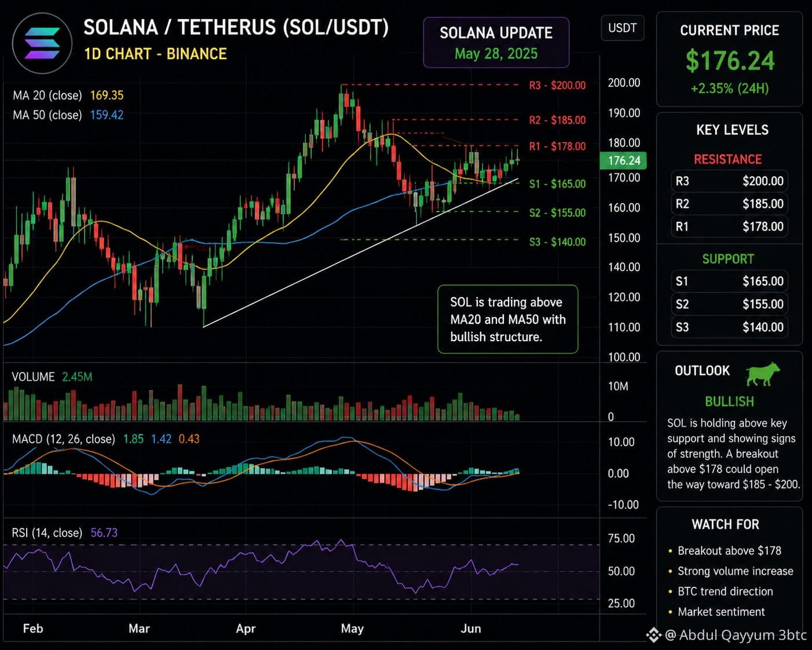Select the MA 50 (close) indicator label
Image resolution: width=812 pixels, height=650 pixels.
coord(47,115)
